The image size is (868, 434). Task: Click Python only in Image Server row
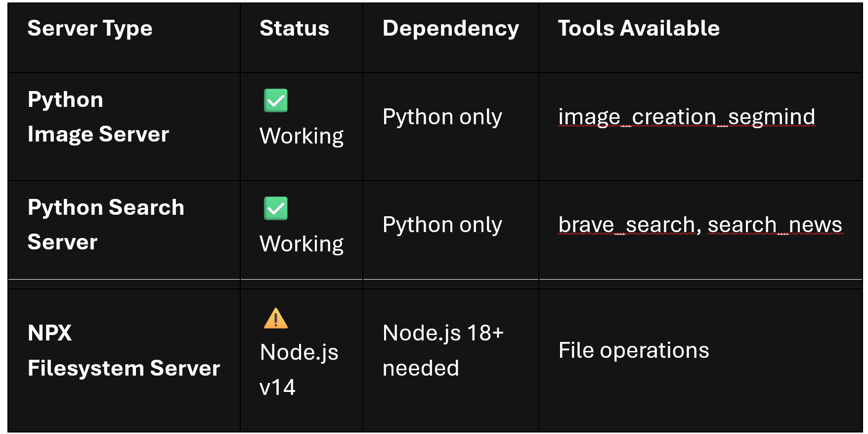[442, 117]
